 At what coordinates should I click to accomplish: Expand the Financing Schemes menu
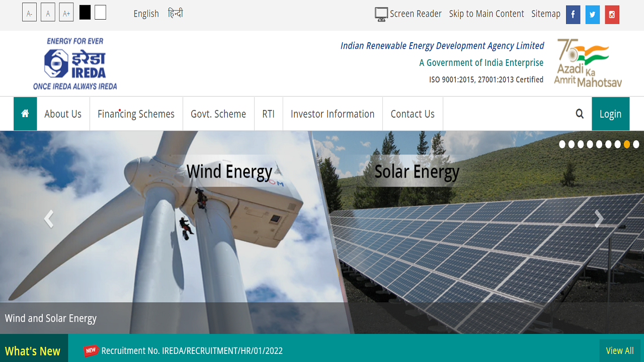tap(136, 114)
